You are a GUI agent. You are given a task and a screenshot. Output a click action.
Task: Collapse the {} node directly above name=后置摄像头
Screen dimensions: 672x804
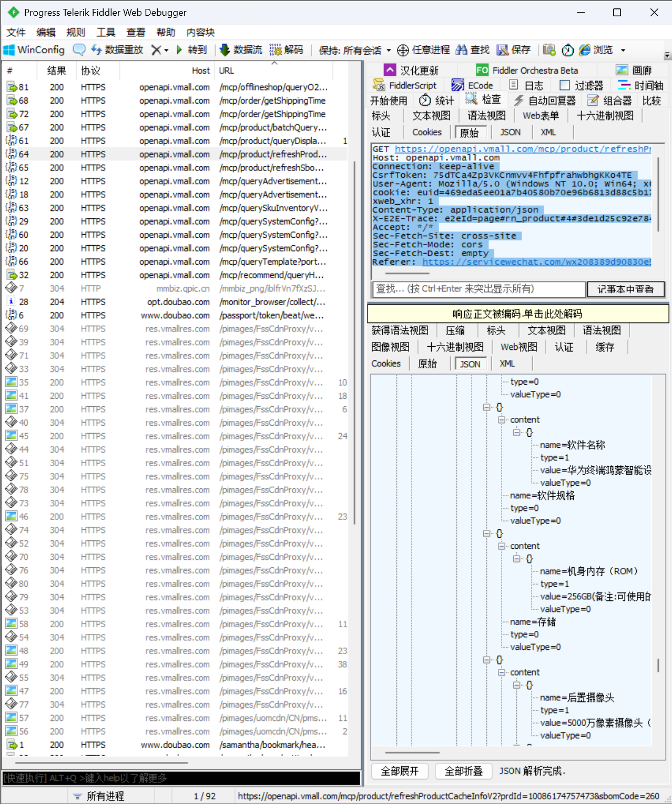click(517, 685)
